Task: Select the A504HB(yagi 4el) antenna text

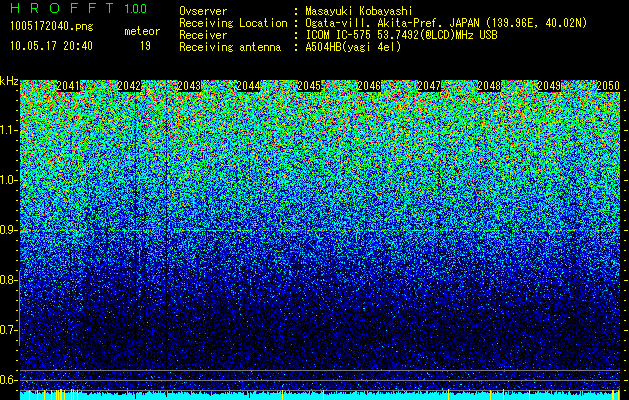Action: pyautogui.click(x=353, y=47)
